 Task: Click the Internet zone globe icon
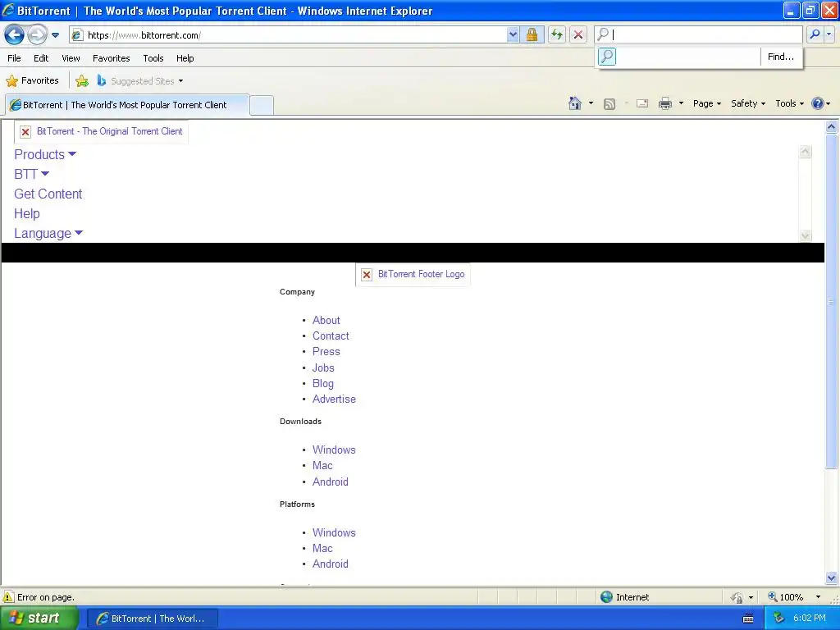(x=606, y=597)
